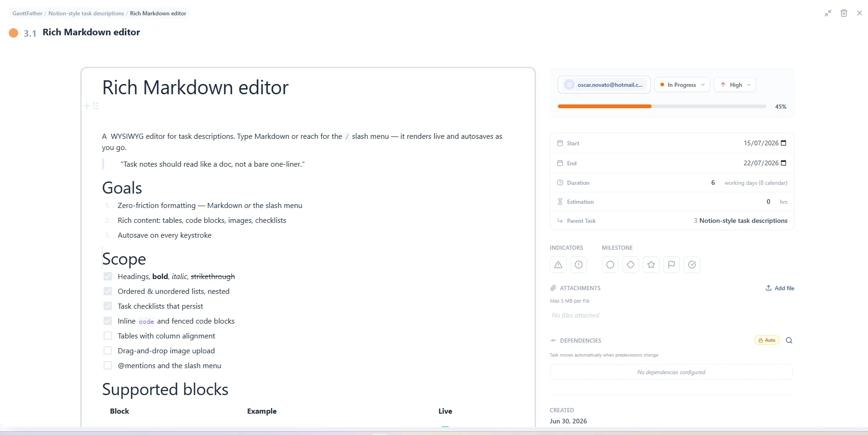Open parent task '3 Notion-style task descriptions'
The image size is (868, 435).
741,221
